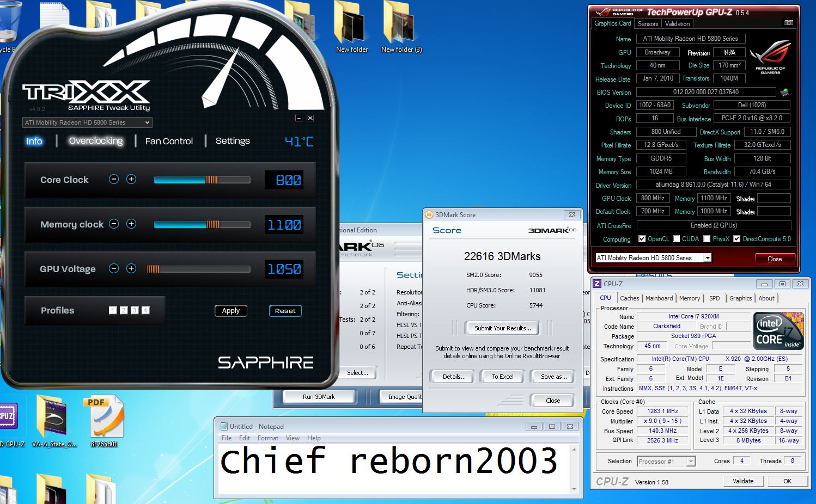Select TRIXX profile slot 4
The image size is (816, 504).
pos(145,310)
